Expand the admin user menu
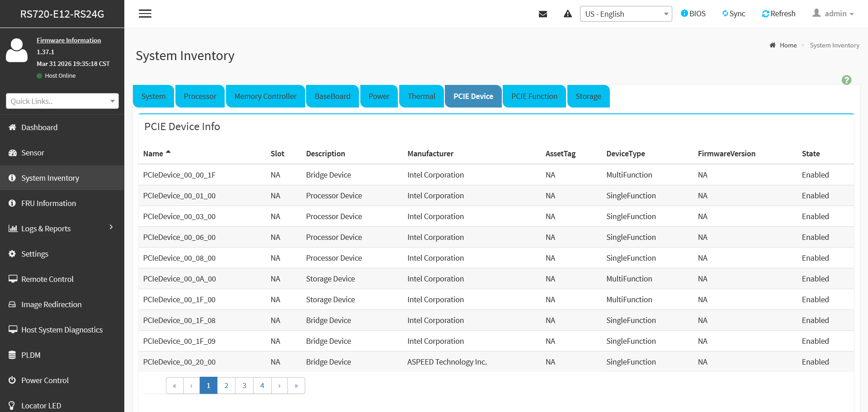The width and height of the screenshot is (868, 412). (x=833, y=14)
